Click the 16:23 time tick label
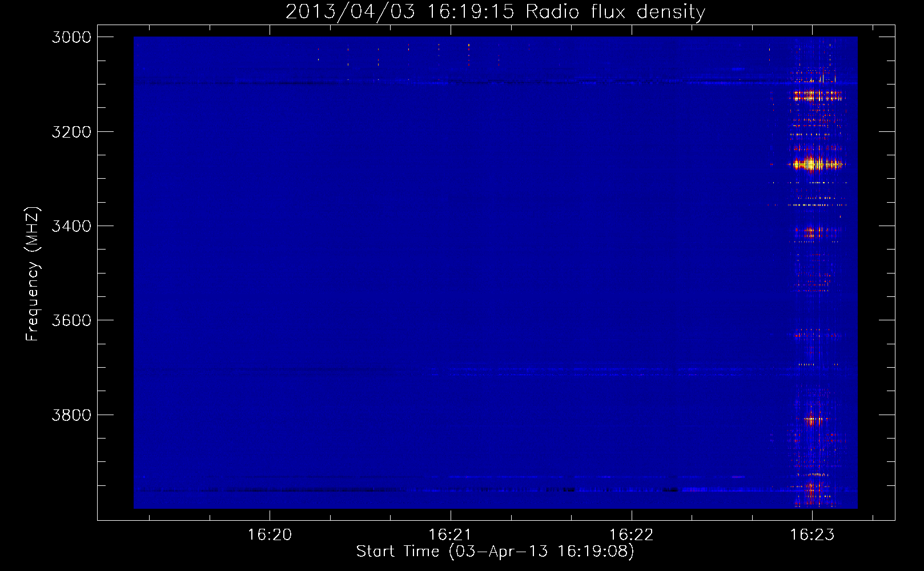The width and height of the screenshot is (924, 571). (812, 534)
